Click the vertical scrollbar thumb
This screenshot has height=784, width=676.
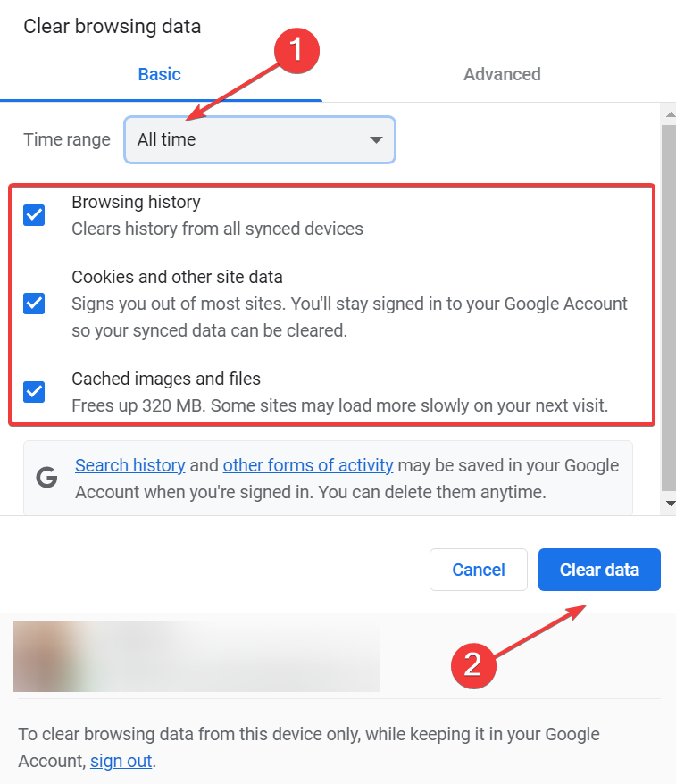[x=669, y=308]
